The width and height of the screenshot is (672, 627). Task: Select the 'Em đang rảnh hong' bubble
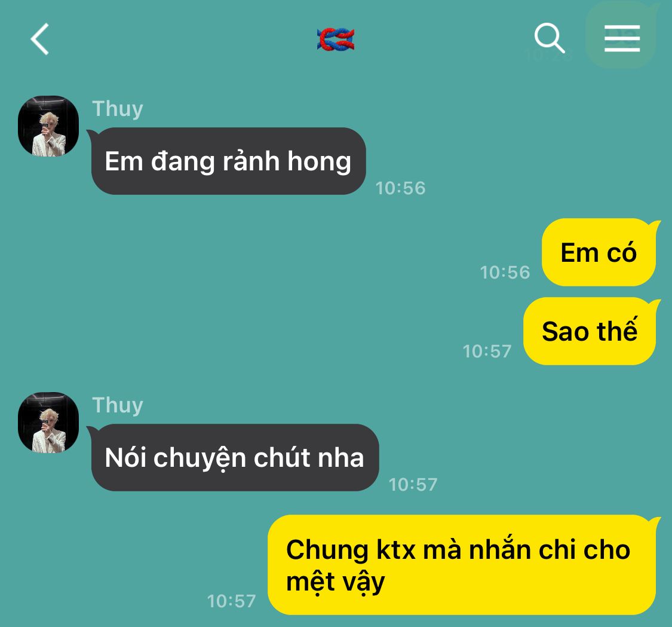pos(228,161)
